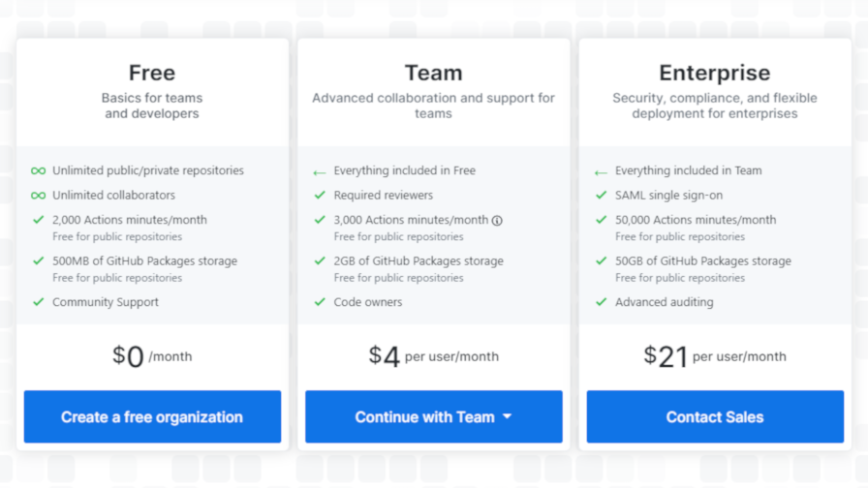
Task: Click the checkmark next to Community Support
Action: pos(38,301)
